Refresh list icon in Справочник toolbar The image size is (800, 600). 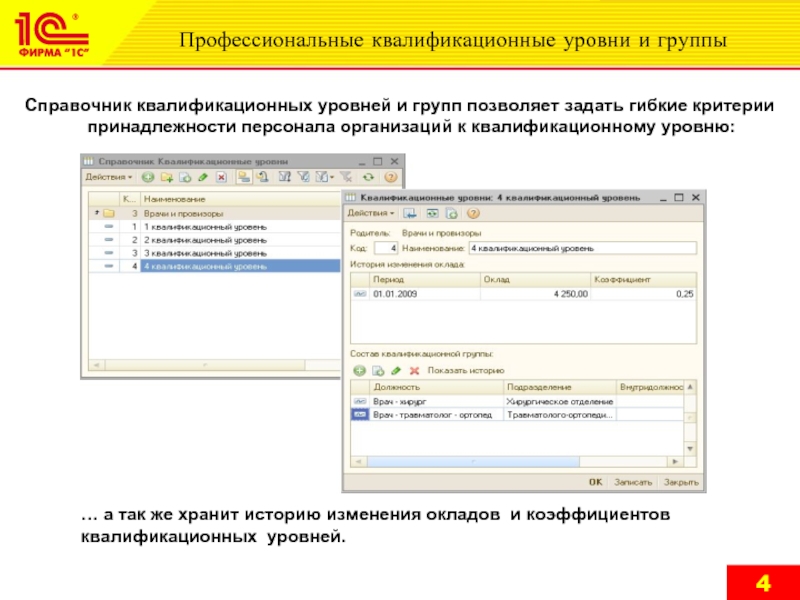[x=368, y=178]
